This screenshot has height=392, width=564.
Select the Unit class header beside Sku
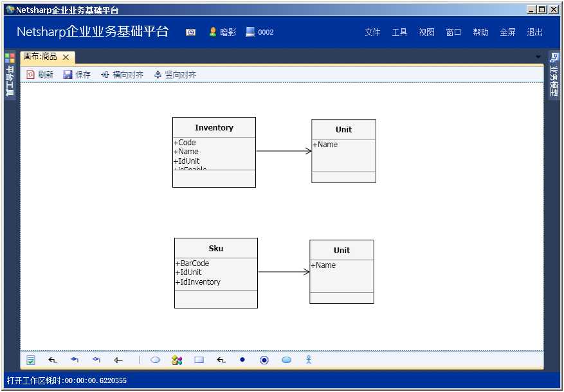point(341,250)
